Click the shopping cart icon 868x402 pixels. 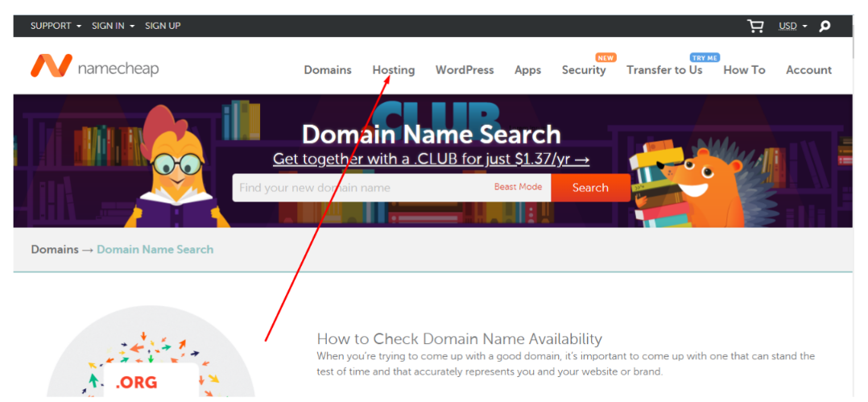pyautogui.click(x=755, y=26)
